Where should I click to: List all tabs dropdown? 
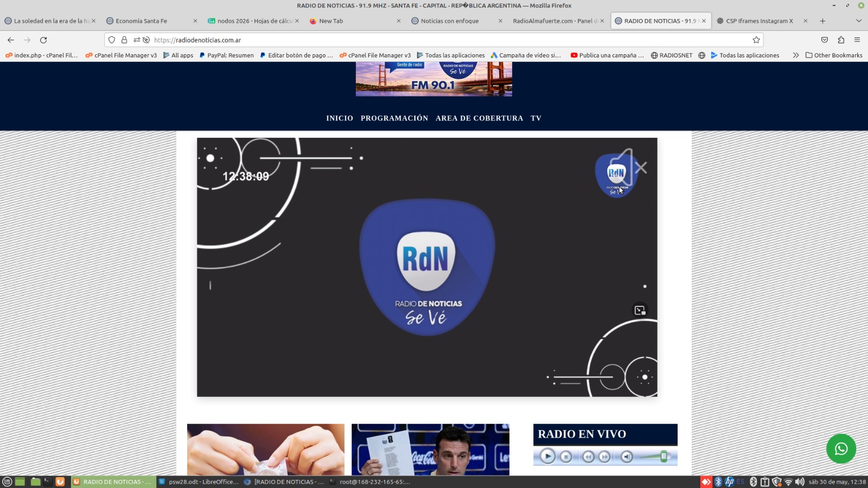pos(859,21)
